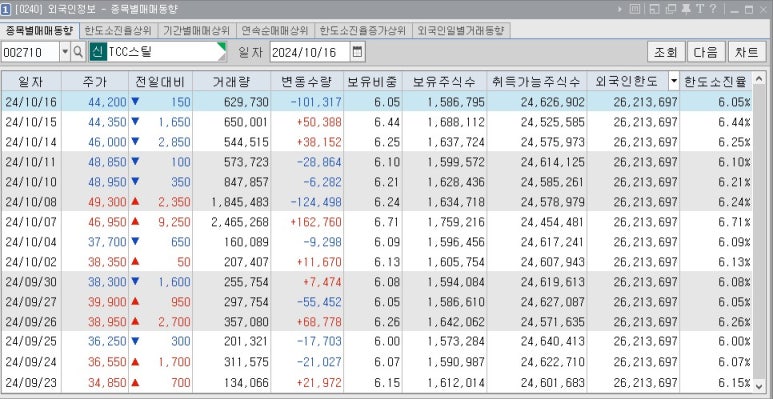773x399 pixels.
Task: Click the 주가 column header
Action: [x=95, y=81]
